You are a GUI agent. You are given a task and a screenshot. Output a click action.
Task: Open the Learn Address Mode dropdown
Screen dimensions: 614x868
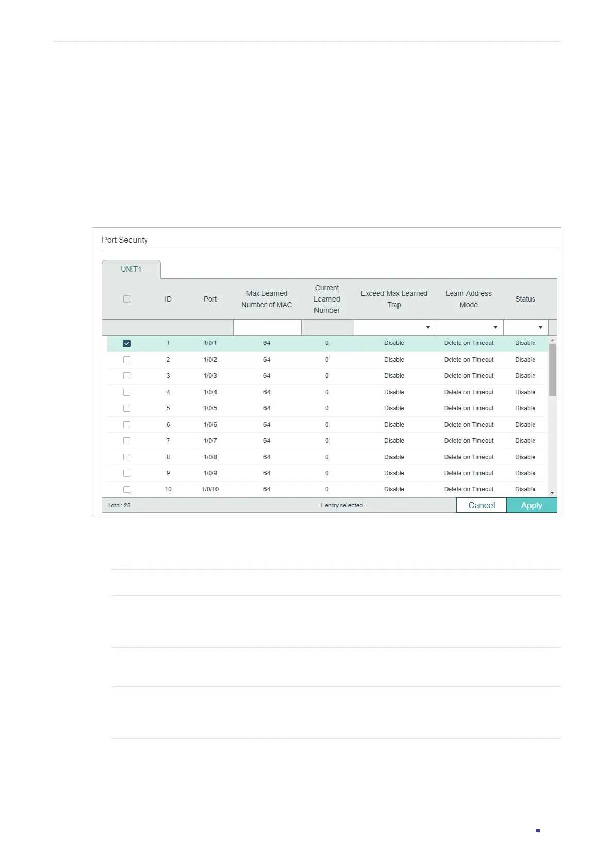[x=469, y=327]
